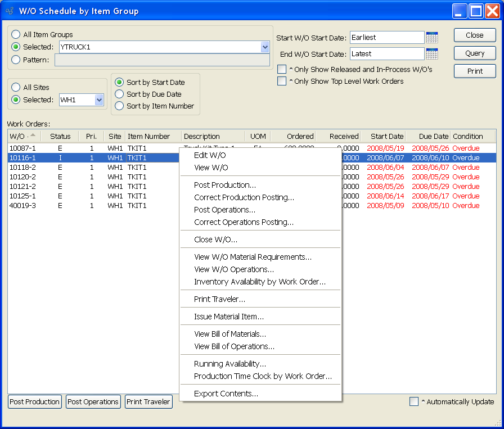Sort list by W/O column header
This screenshot has height=429, width=504.
pos(22,136)
